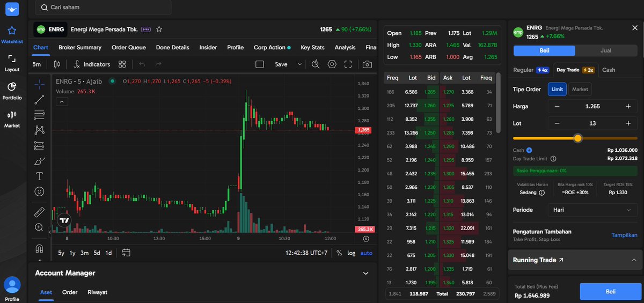Viewport: 644px width, 303px height.
Task: Decrease Lot with minus button
Action: tap(557, 123)
